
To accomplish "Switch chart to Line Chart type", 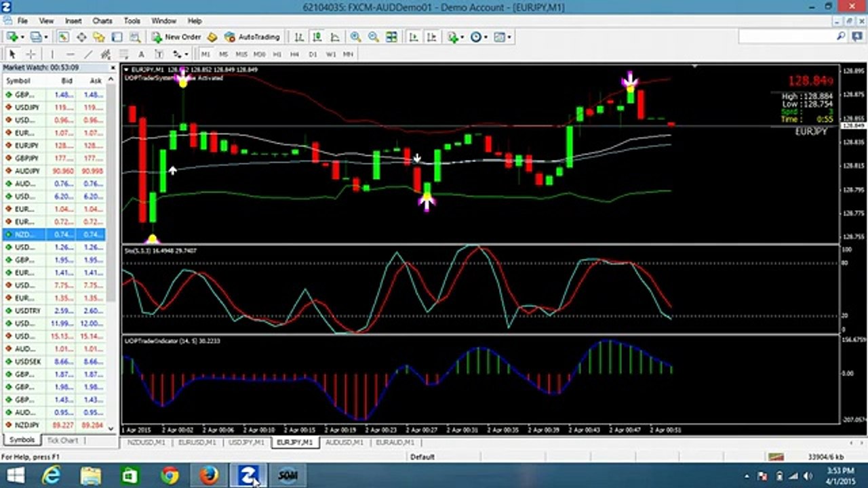I will 335,37.
